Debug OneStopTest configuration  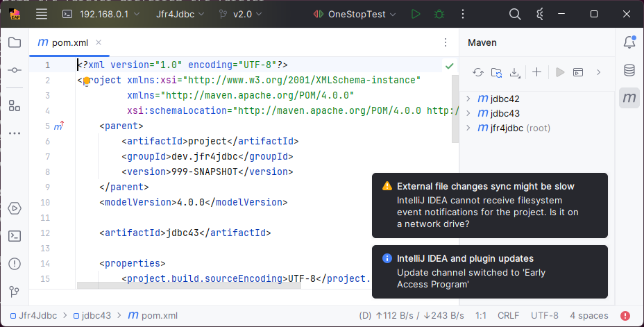(x=439, y=14)
